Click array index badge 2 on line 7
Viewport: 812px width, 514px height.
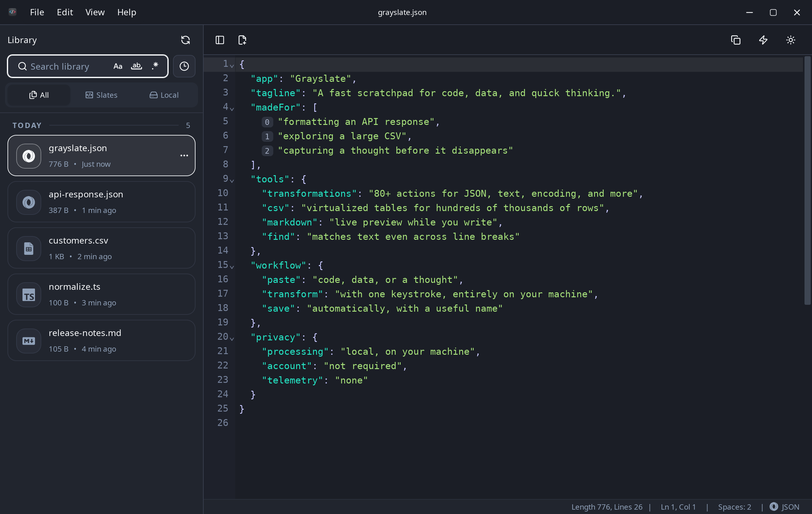(x=267, y=151)
